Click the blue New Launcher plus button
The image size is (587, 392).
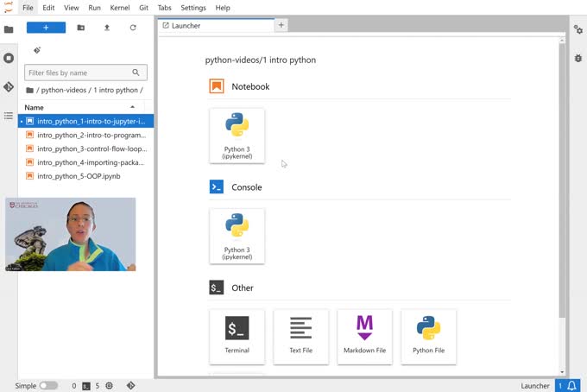pos(46,28)
